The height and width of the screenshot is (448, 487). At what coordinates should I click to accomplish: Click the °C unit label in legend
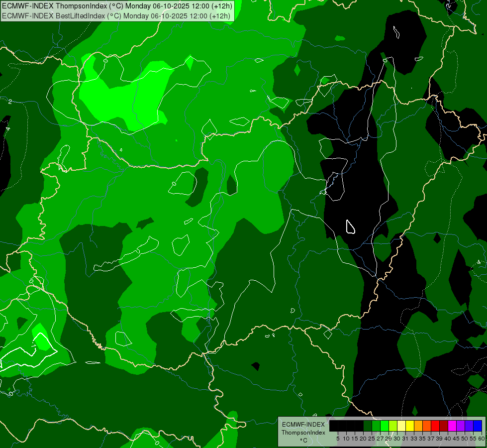(x=303, y=440)
